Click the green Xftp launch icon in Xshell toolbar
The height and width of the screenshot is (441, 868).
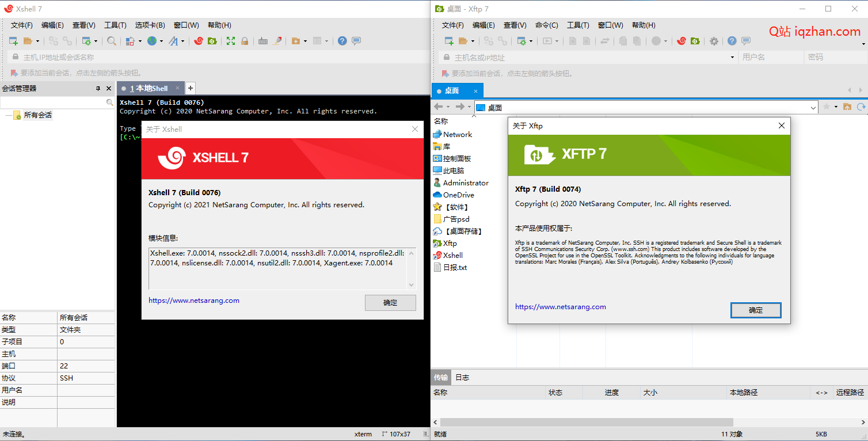pyautogui.click(x=212, y=41)
